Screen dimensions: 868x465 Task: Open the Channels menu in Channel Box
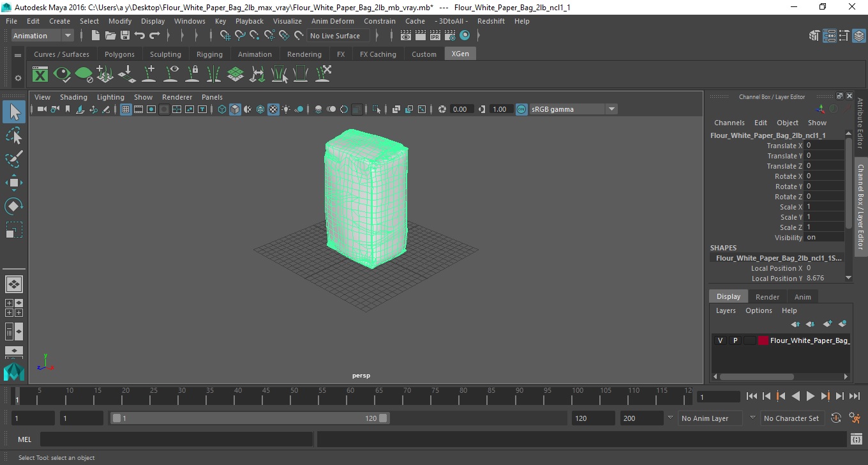click(729, 123)
